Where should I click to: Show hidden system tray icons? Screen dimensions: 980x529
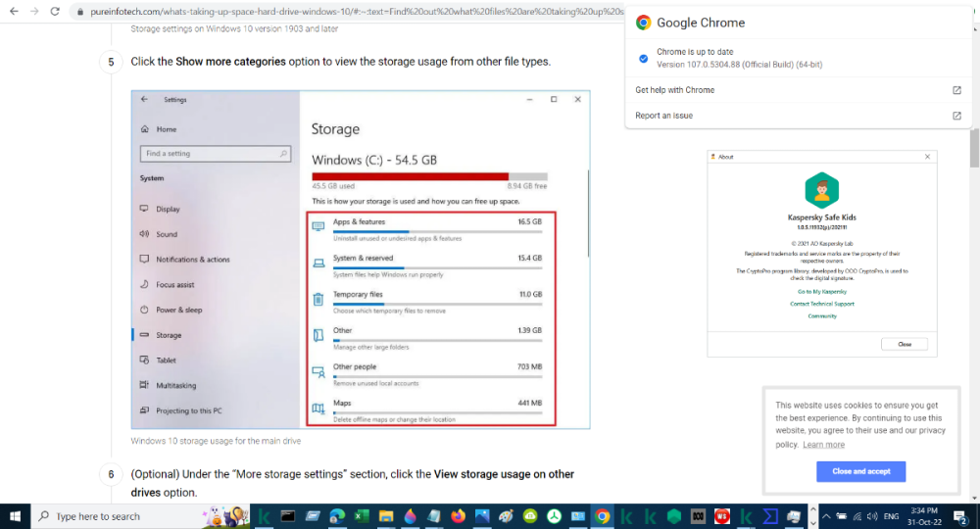[826, 516]
